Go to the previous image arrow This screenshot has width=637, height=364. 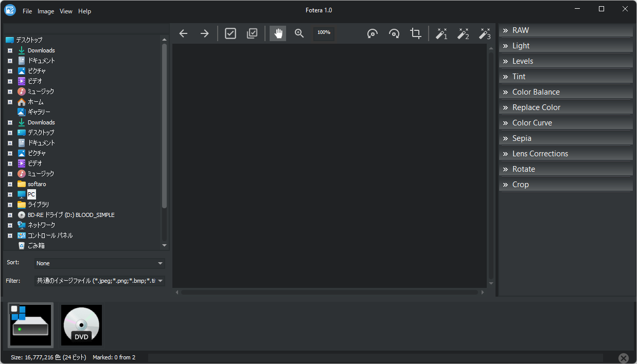[x=183, y=33]
